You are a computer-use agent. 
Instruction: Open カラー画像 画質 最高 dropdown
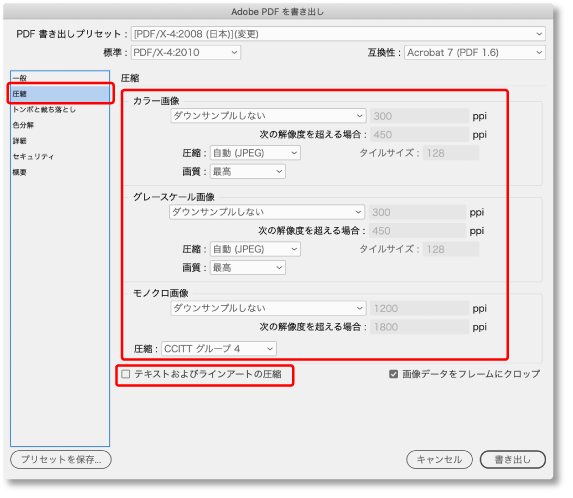click(x=247, y=172)
